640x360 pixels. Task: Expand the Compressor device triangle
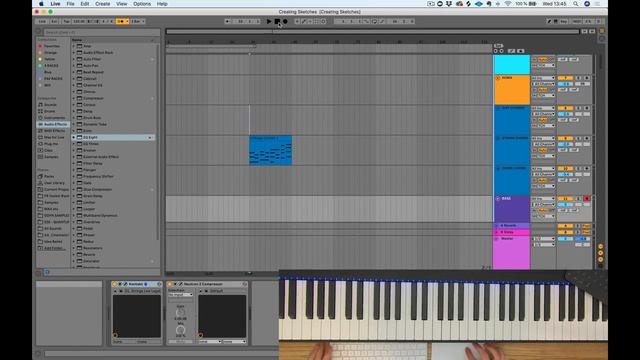tap(73, 98)
